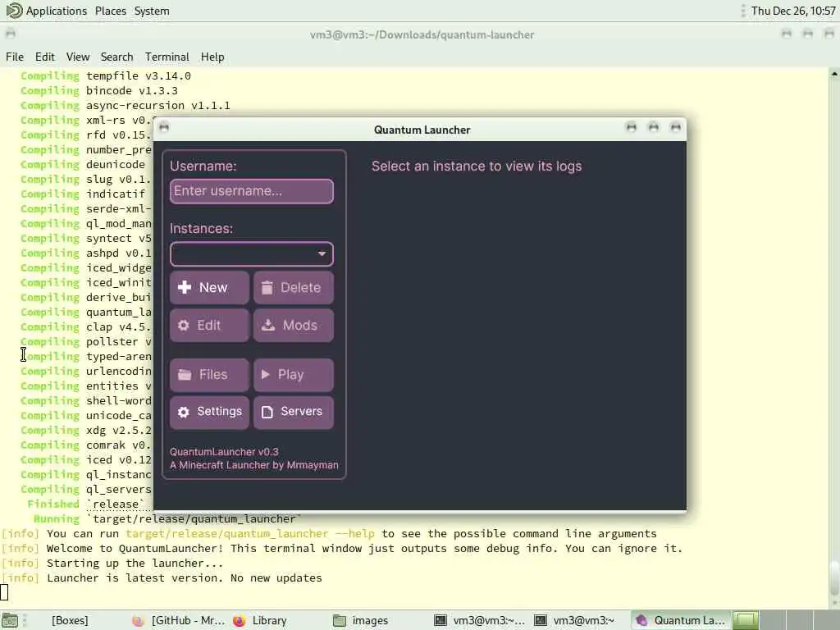
Task: Click the Edit label text
Action: click(x=208, y=325)
